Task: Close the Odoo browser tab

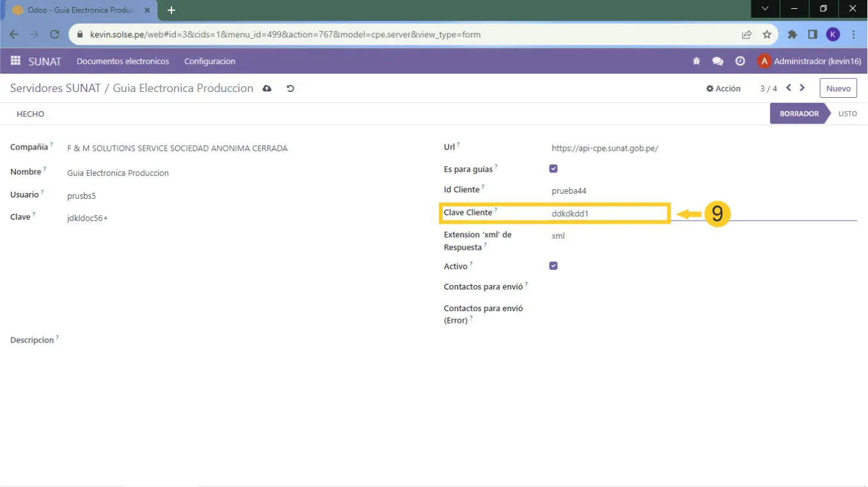Action: 146,10
